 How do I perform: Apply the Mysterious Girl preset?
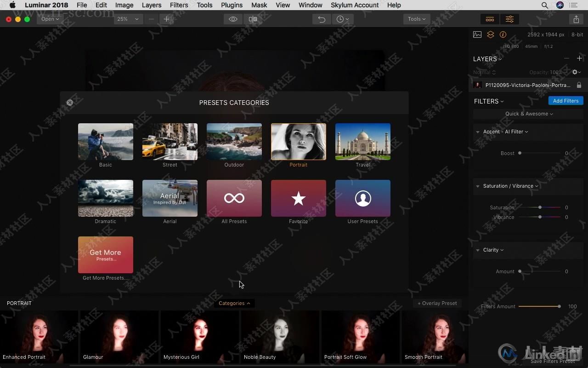[x=200, y=337]
